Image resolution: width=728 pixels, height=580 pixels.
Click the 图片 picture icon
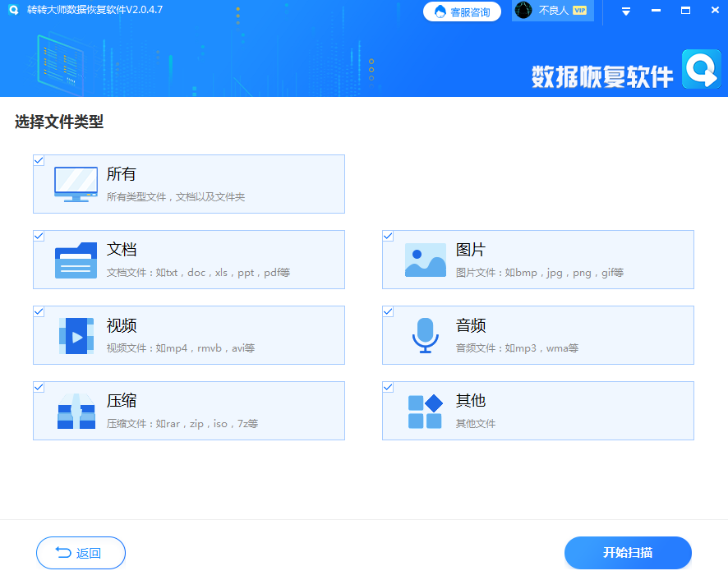(425, 257)
